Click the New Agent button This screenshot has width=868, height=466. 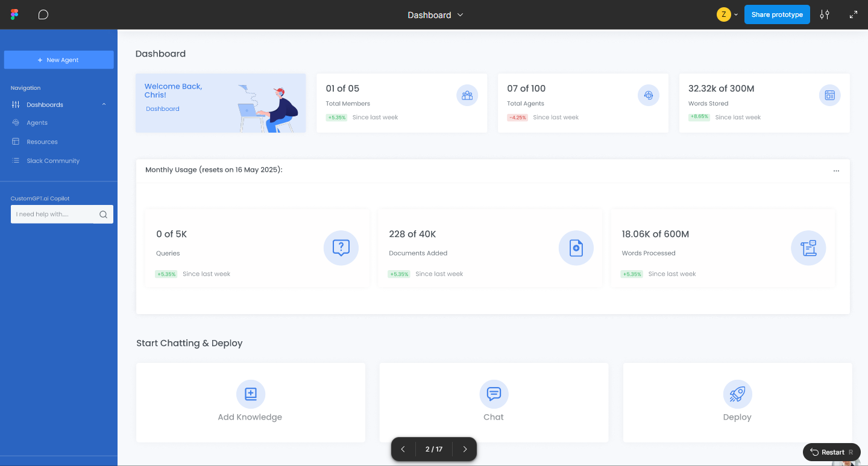point(58,60)
